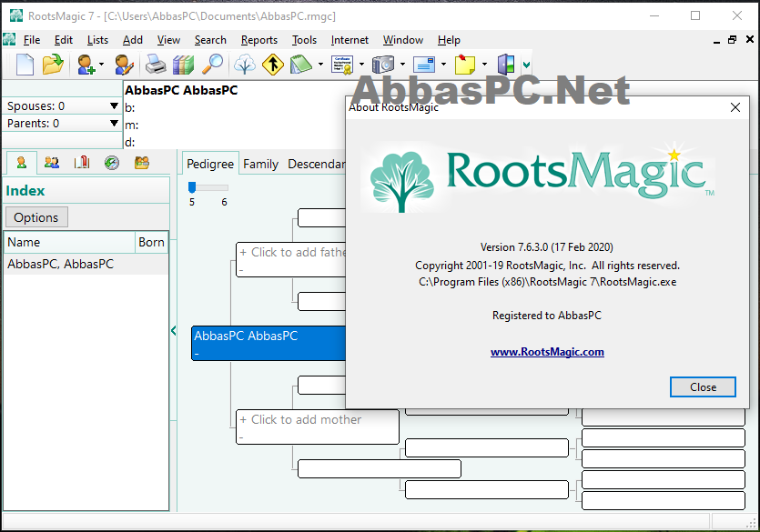Open the Add menu
The width and height of the screenshot is (760, 532).
pos(132,40)
